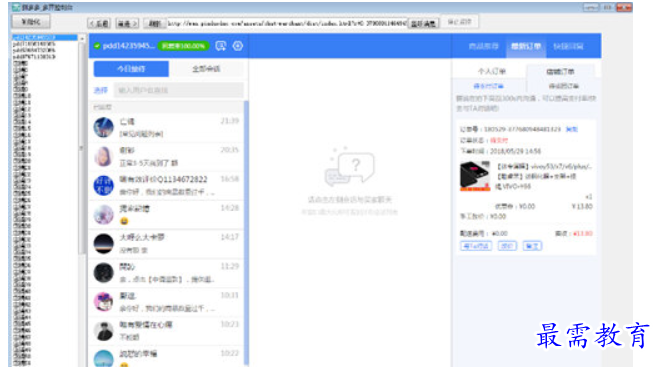Image resolution: width=658 pixels, height=367 pixels.
Task: Minimize the window from the title bar
Action: 590,7
